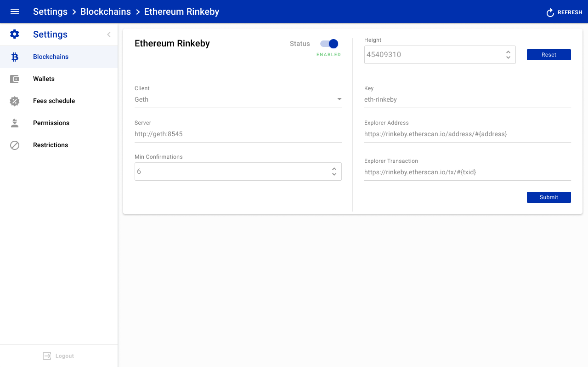Viewport: 588px width, 367px height.
Task: Open the Permissions menu item
Action: pos(59,123)
